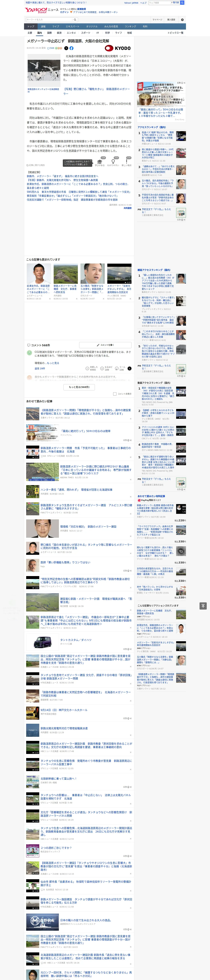Viewport: 210px width, 980px height.
Task: Select the 速報 tab
Action: point(43,26)
